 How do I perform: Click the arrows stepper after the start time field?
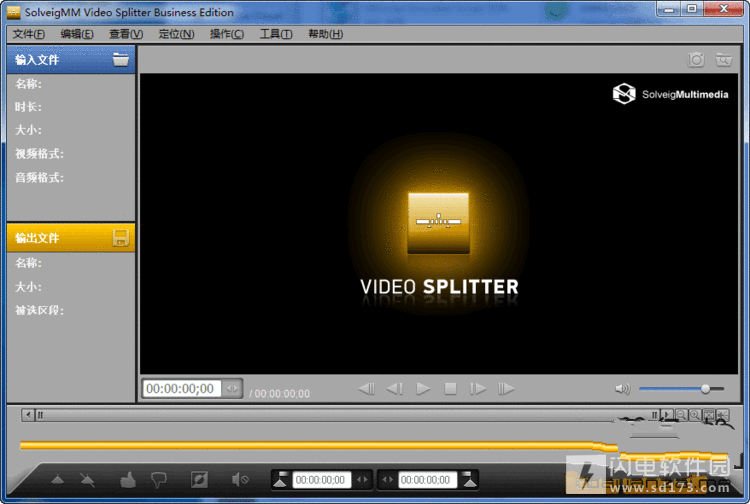[363, 480]
